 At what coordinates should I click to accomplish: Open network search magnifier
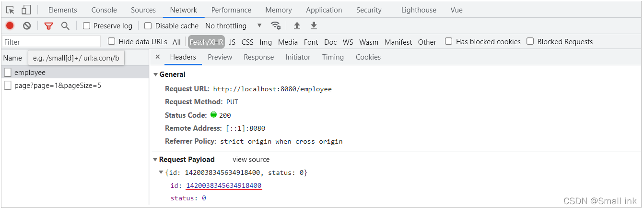pos(65,26)
